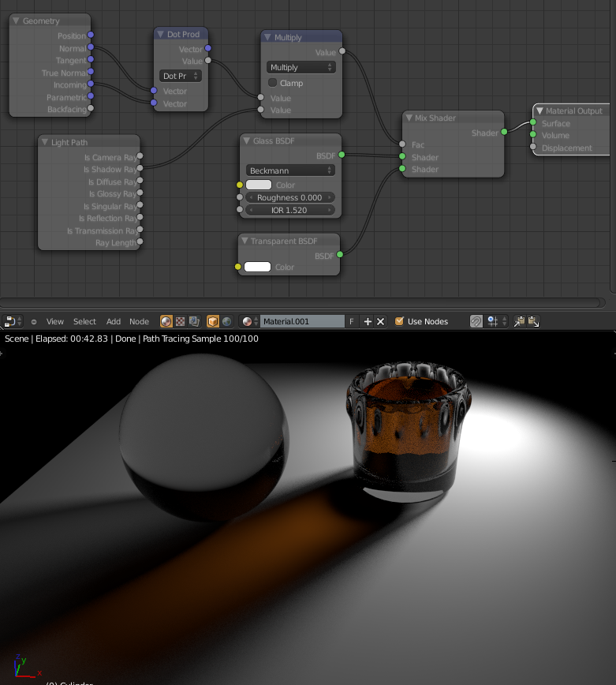Collapse the Mix Shader node triangle

coord(409,118)
